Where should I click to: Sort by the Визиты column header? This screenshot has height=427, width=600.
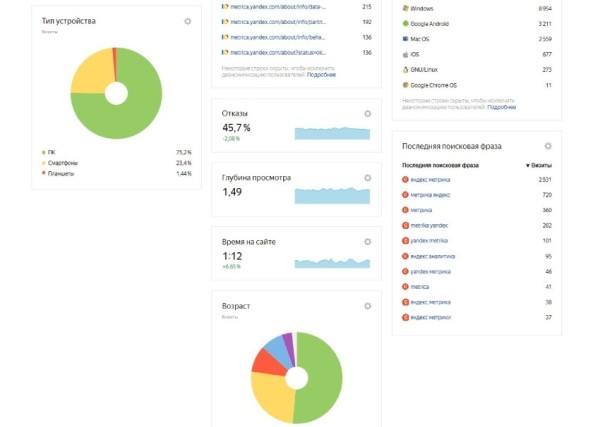tap(539, 164)
